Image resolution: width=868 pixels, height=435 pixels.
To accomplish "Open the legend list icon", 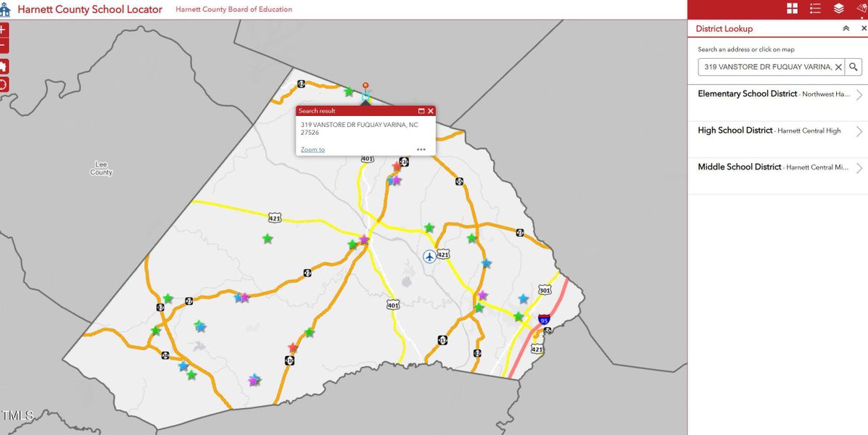I will (x=815, y=9).
